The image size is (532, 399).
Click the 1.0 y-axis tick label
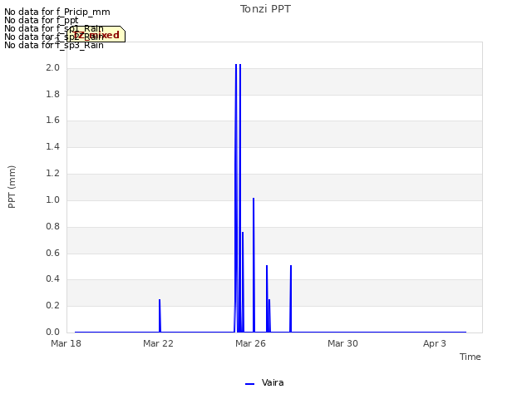click(52, 199)
